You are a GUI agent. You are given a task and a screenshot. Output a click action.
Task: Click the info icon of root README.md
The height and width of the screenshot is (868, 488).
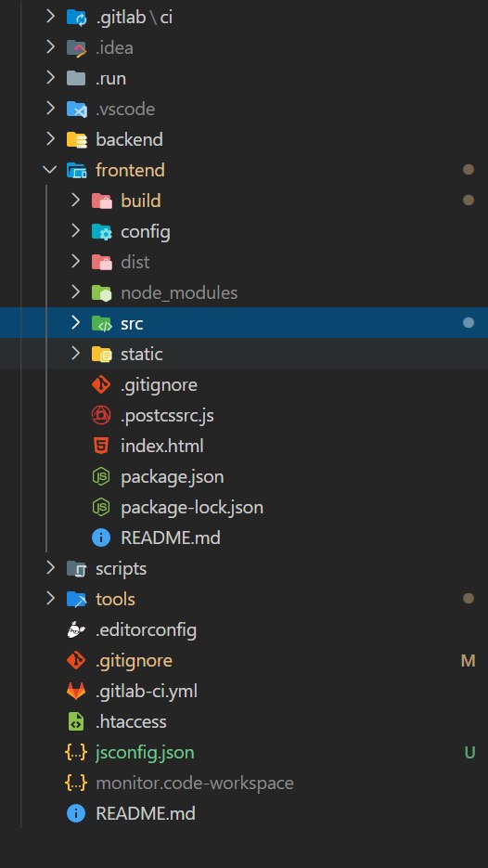tap(76, 813)
